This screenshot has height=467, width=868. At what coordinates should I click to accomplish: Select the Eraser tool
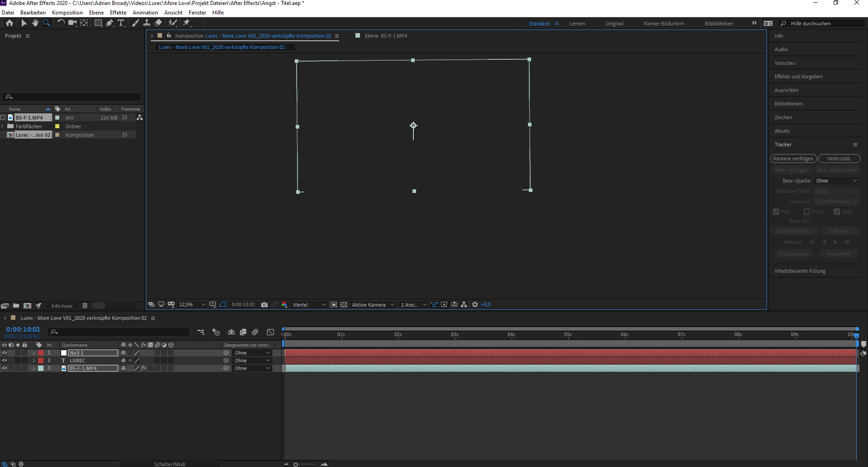158,23
